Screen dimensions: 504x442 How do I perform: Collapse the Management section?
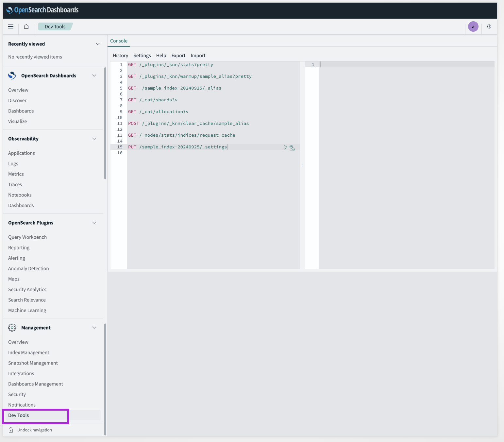[94, 328]
